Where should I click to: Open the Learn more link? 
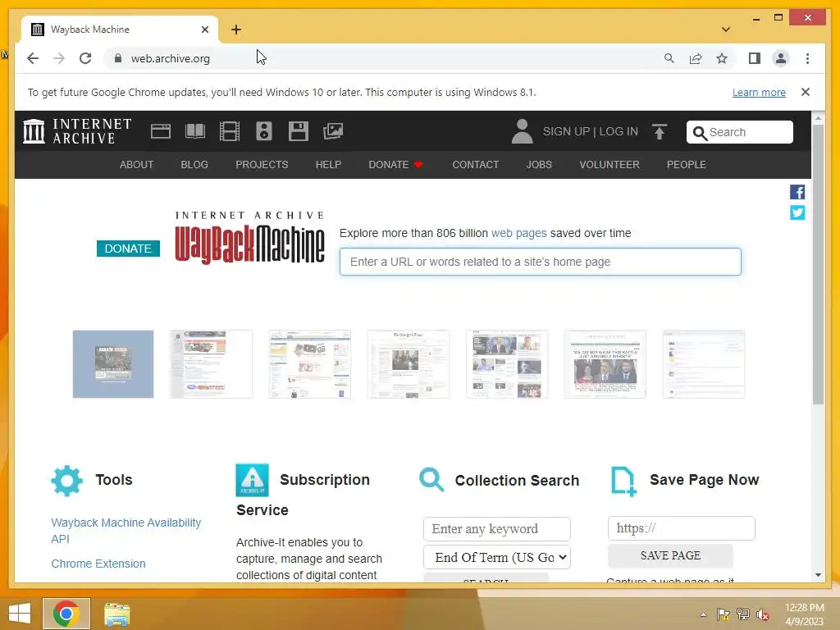pyautogui.click(x=759, y=92)
